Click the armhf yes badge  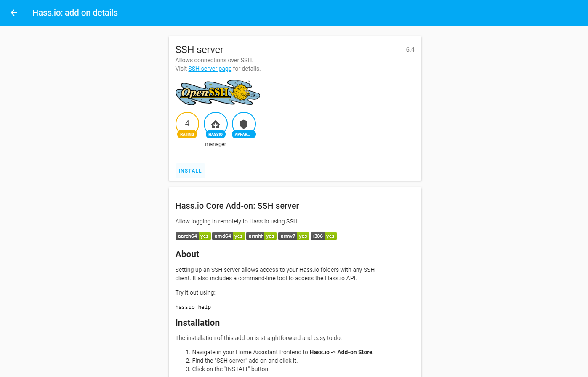[x=261, y=236]
